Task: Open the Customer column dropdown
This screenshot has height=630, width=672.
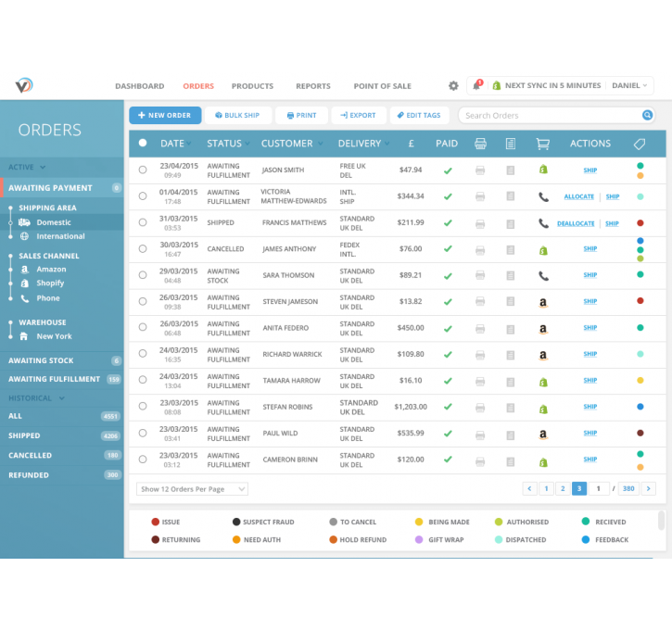Action: (320, 144)
